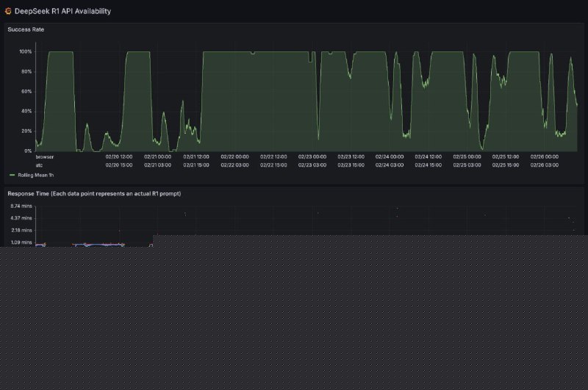Viewport: 588px width, 390px height.
Task: Click the 02/22 15:00 utc time label
Action: [273, 165]
